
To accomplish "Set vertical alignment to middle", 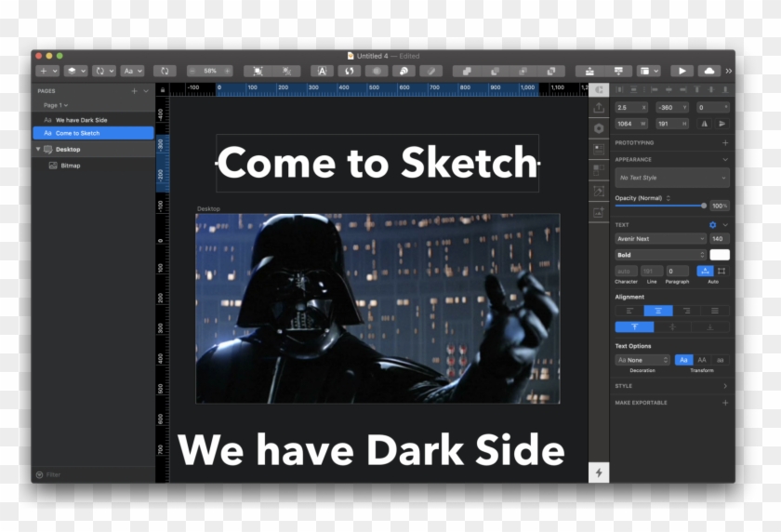I will [x=672, y=327].
